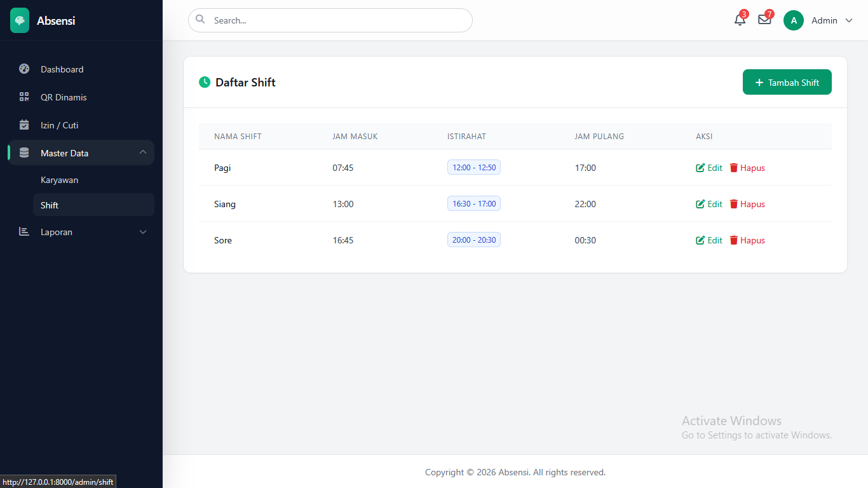This screenshot has height=488, width=868.
Task: Edit the Pagi shift row
Action: (x=709, y=168)
